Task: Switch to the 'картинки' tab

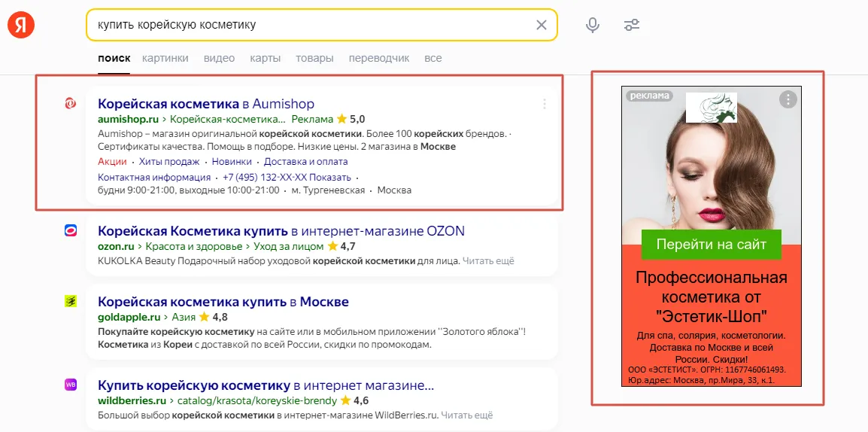Action: click(165, 58)
